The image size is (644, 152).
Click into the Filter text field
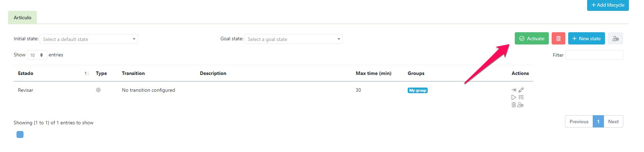[594, 55]
